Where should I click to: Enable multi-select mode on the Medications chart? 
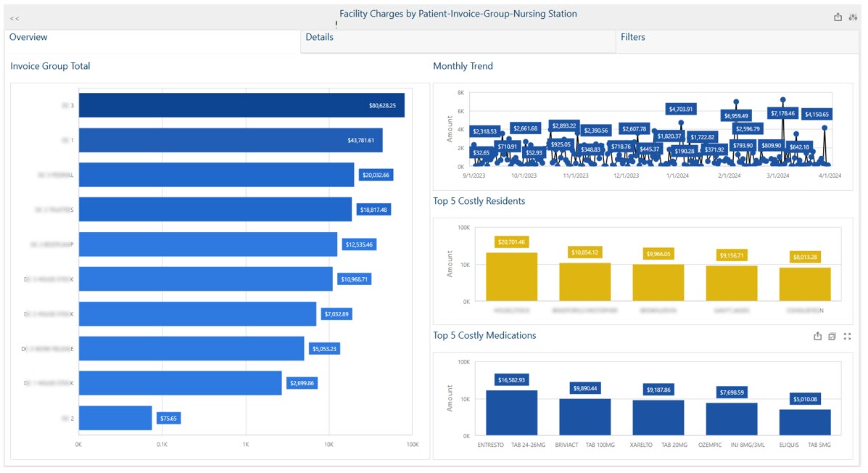pos(832,337)
